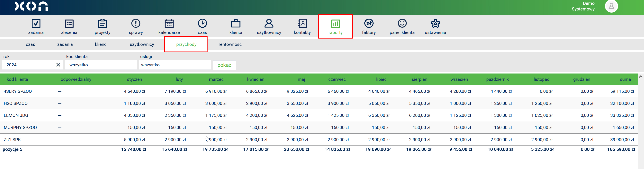Sort by styczeń column header
Viewport: 644px width, 169px height.
(135, 79)
